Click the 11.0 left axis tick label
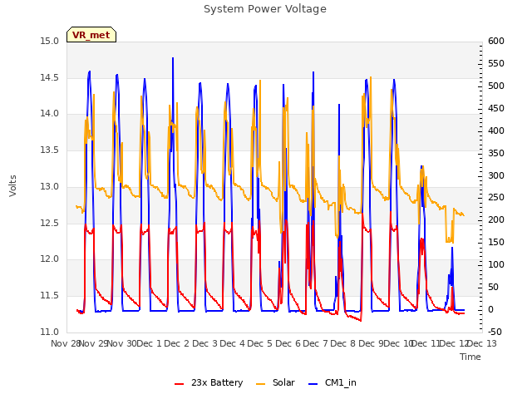The height and width of the screenshot is (399, 532). click(x=50, y=332)
